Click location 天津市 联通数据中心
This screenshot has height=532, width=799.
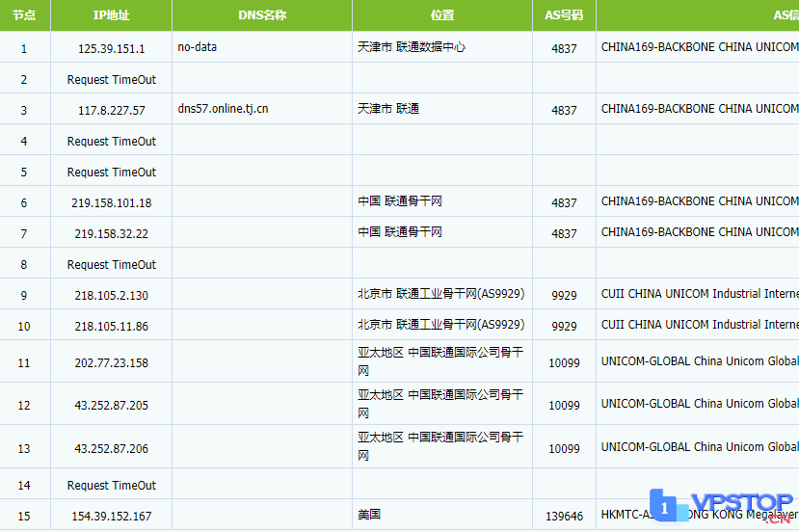pyautogui.click(x=412, y=47)
